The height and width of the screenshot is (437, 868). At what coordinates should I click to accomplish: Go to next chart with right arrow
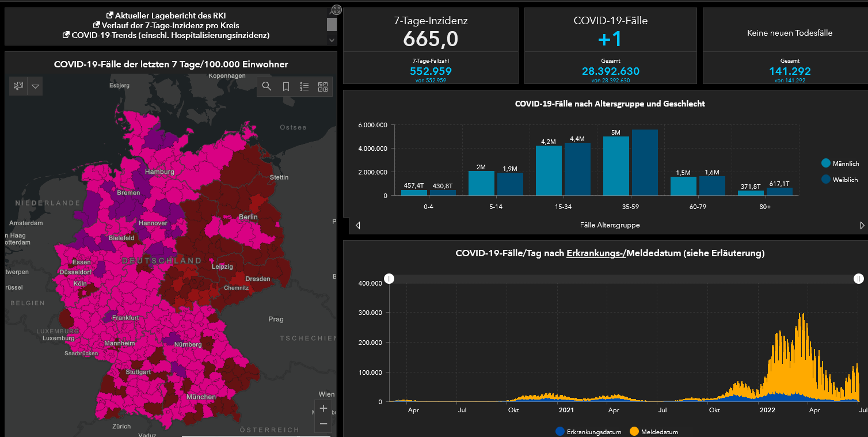pos(862,226)
